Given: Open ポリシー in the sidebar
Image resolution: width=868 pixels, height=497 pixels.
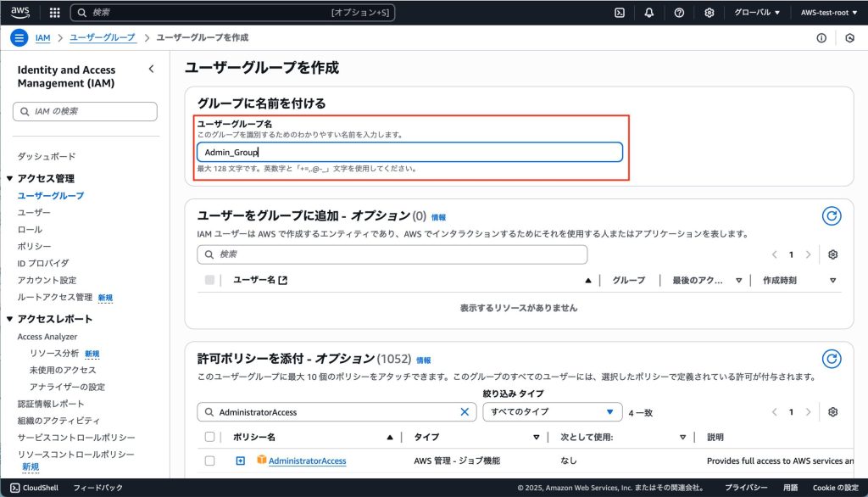Looking at the screenshot, I should point(34,246).
